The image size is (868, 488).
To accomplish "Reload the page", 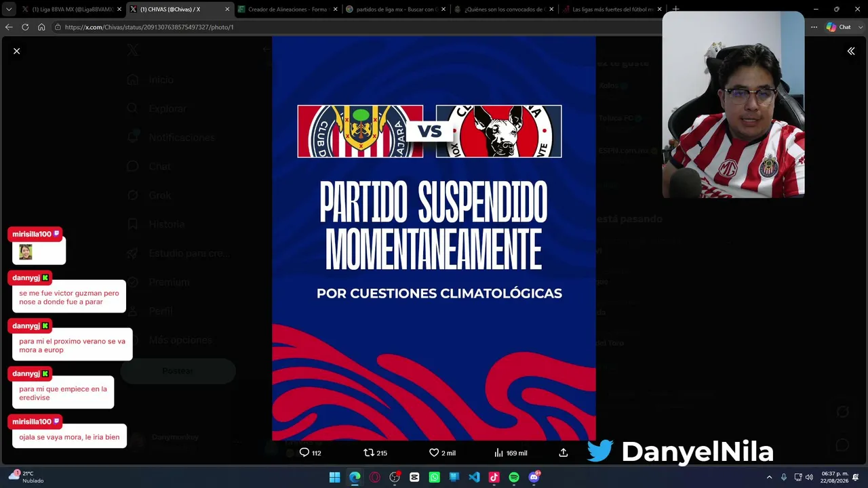I will pos(25,27).
